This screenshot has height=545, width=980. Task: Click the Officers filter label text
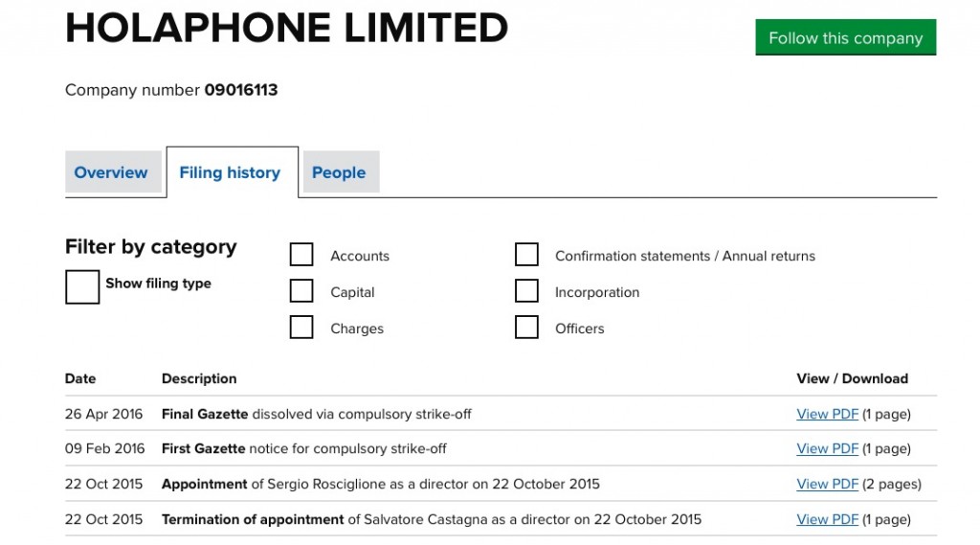pos(579,329)
